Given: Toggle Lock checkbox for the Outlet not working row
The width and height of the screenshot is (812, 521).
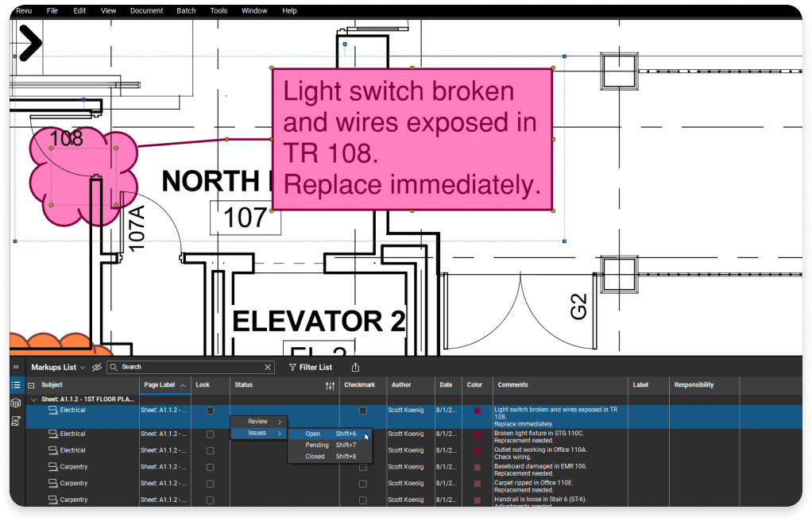Looking at the screenshot, I should (x=211, y=451).
